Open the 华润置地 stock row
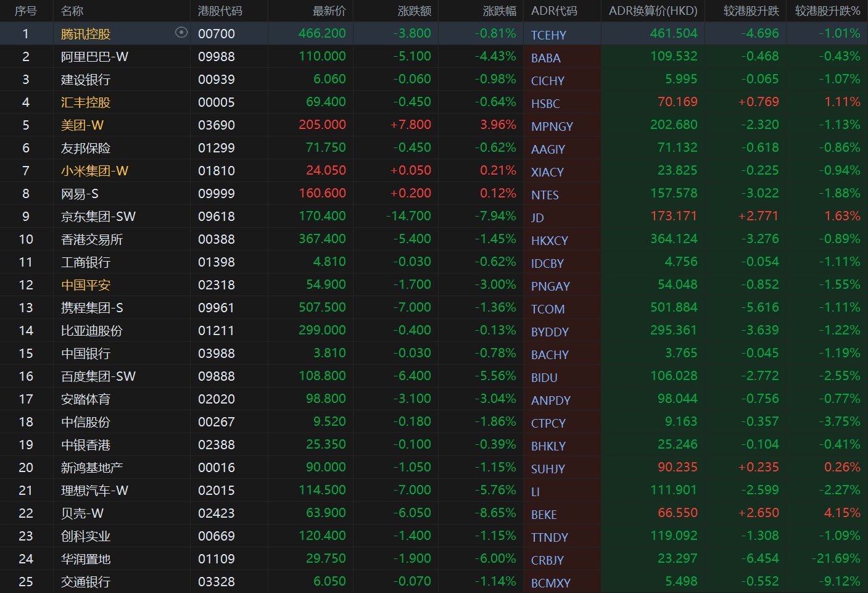 (86, 559)
